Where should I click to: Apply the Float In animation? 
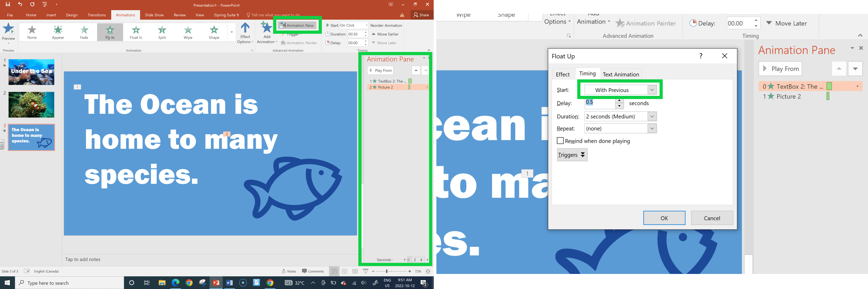click(x=136, y=32)
